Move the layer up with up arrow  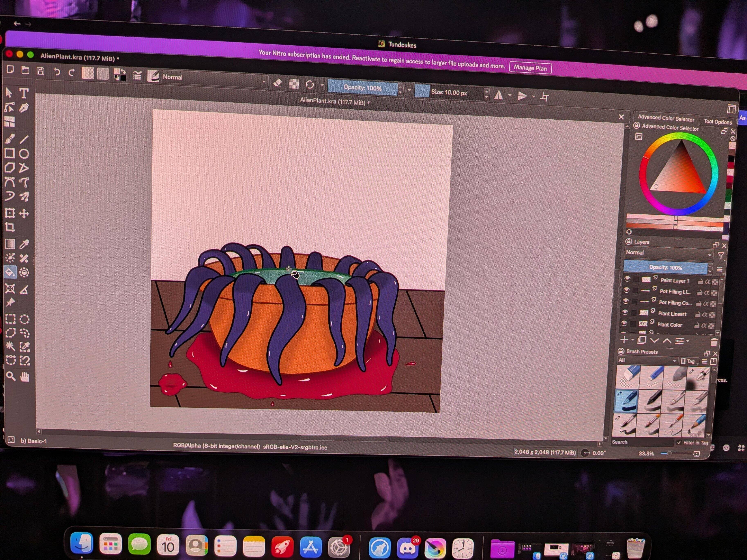(667, 341)
